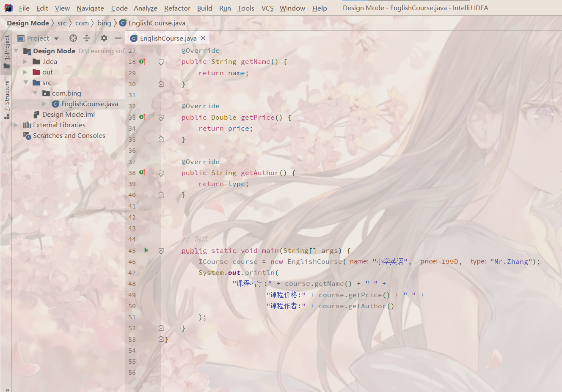Collapse the com.bing package
562x392 pixels.
pyautogui.click(x=35, y=93)
